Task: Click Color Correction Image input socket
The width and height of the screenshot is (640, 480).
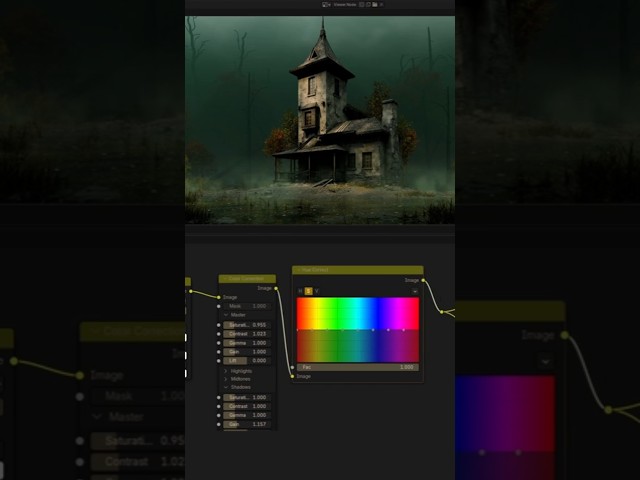Action: (219, 297)
